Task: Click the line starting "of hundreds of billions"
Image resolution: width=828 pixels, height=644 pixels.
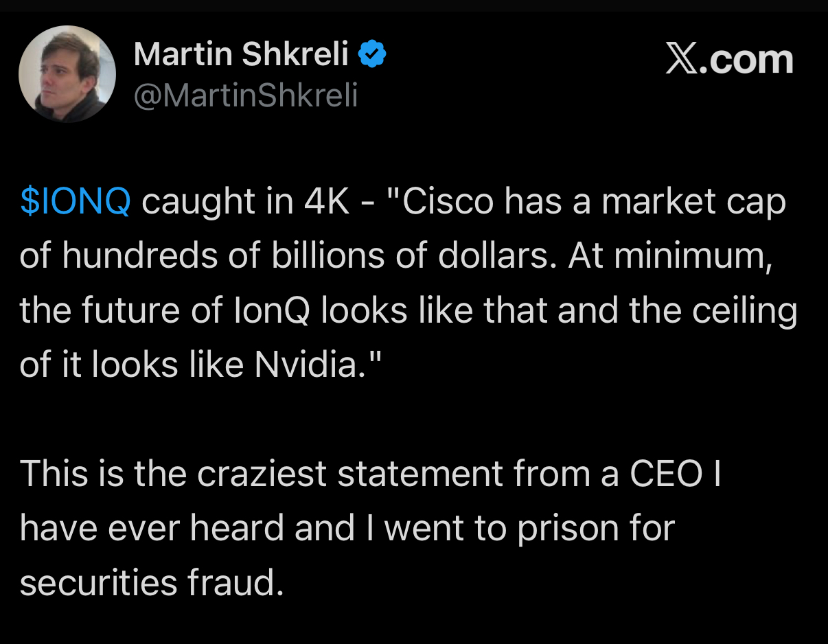Action: pyautogui.click(x=395, y=256)
